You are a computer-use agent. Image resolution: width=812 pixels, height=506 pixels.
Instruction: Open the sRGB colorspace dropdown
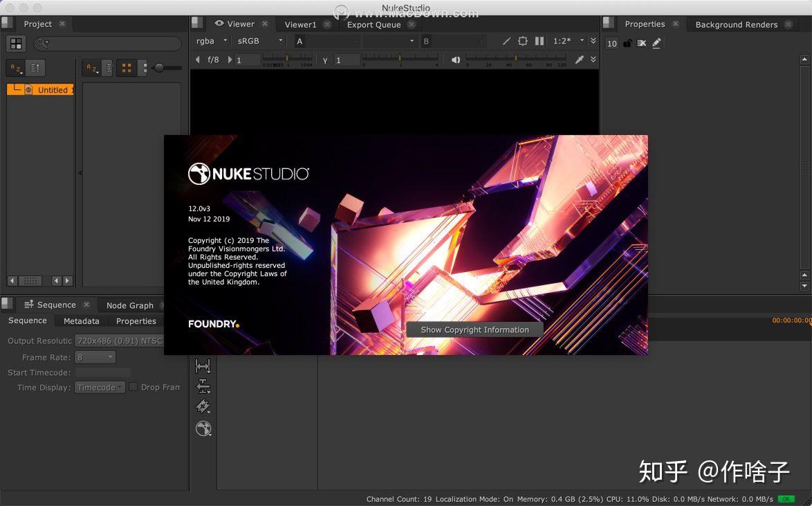[x=261, y=41]
